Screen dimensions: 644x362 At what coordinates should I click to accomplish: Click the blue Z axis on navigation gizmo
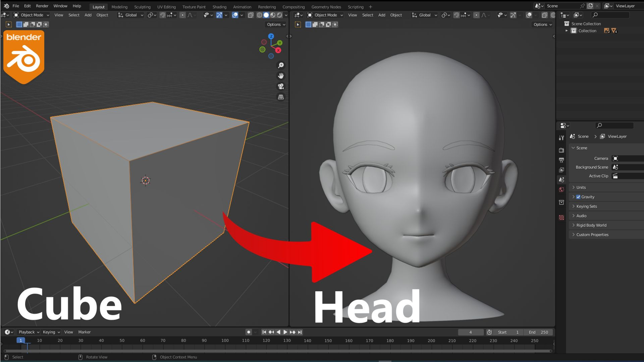pyautogui.click(x=271, y=36)
